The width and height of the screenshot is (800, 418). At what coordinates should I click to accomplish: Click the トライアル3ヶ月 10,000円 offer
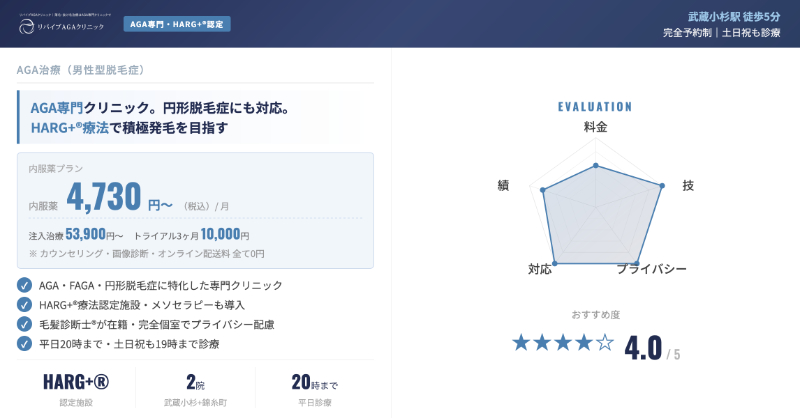191,235
